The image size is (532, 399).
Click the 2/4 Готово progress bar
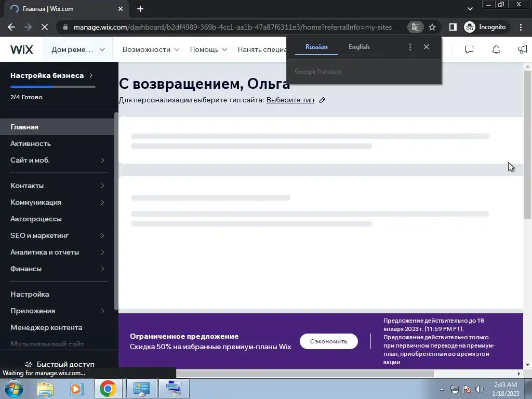[53, 87]
